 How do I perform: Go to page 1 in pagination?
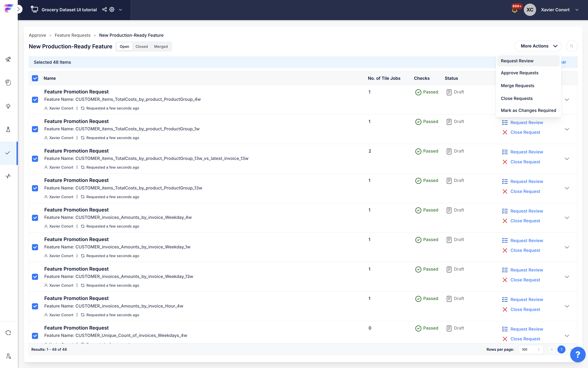(x=561, y=350)
